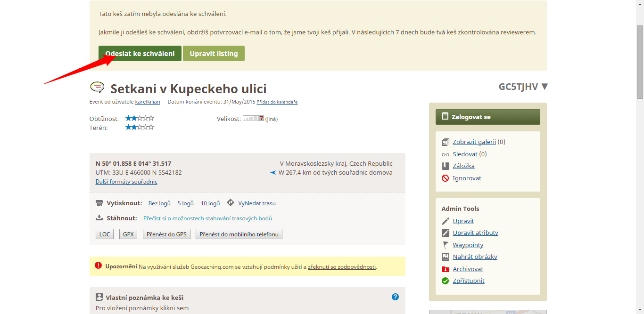Click the glasses icon next to Sledovat
This screenshot has width=644, height=314.
click(x=445, y=154)
